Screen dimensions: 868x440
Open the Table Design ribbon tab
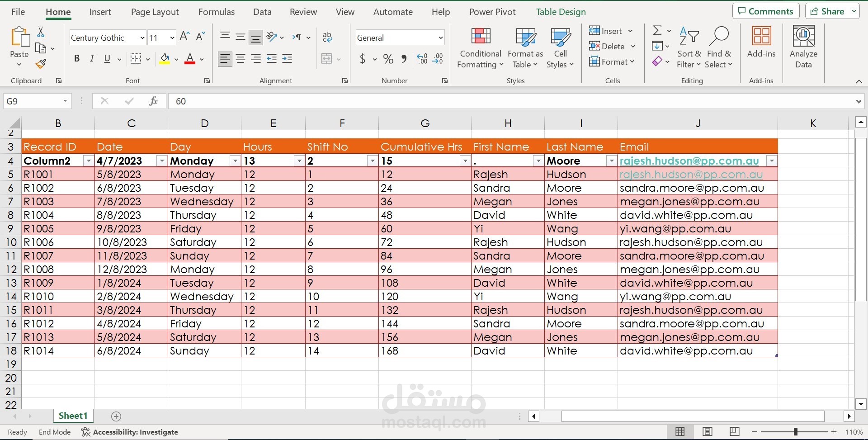pos(561,12)
